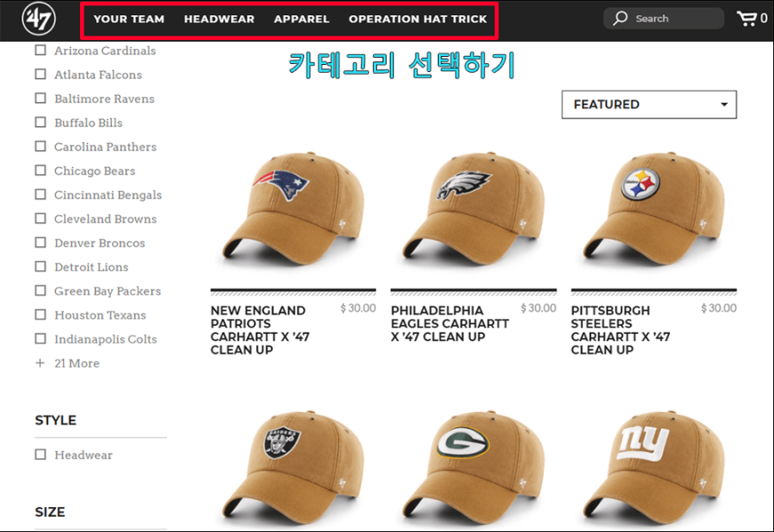Open the YOUR TEAM menu
Viewport: 774px width, 532px height.
pyautogui.click(x=129, y=19)
